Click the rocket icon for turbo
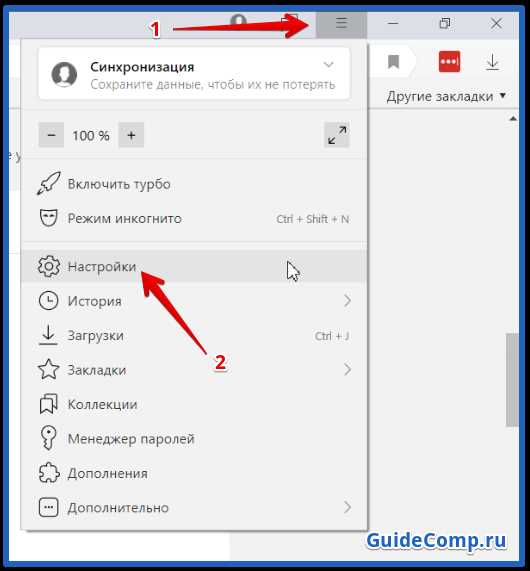This screenshot has height=571, width=530. (x=49, y=184)
